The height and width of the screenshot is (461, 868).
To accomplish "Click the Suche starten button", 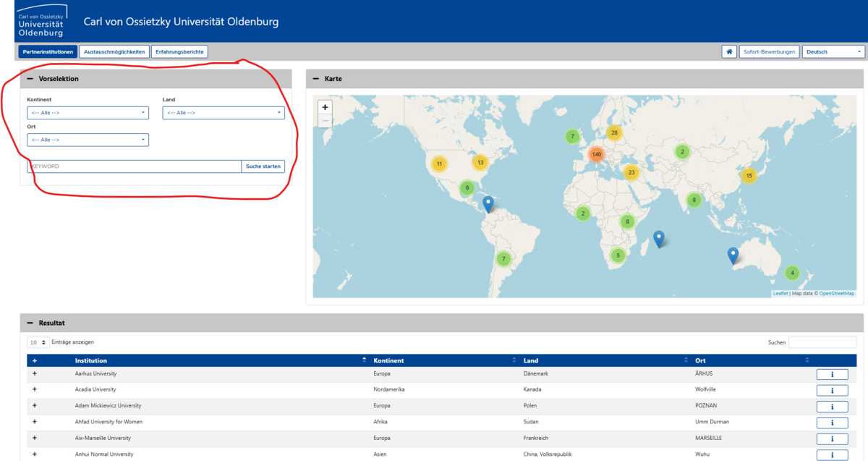I will pos(263,166).
